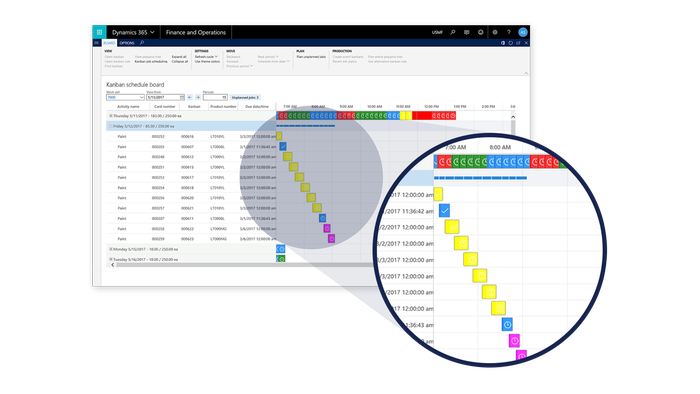Click the Due date/time column header
Screen dimensions: 700x394
tap(257, 107)
